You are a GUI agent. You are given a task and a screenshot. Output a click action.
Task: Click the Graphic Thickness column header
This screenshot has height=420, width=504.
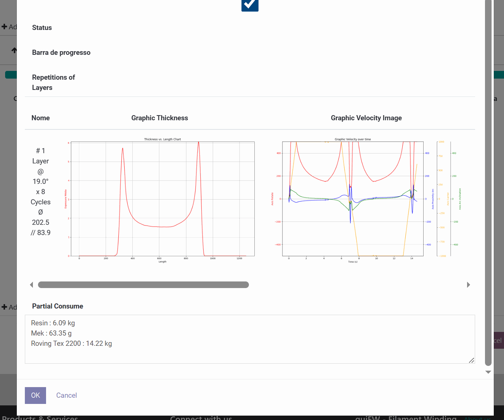160,118
